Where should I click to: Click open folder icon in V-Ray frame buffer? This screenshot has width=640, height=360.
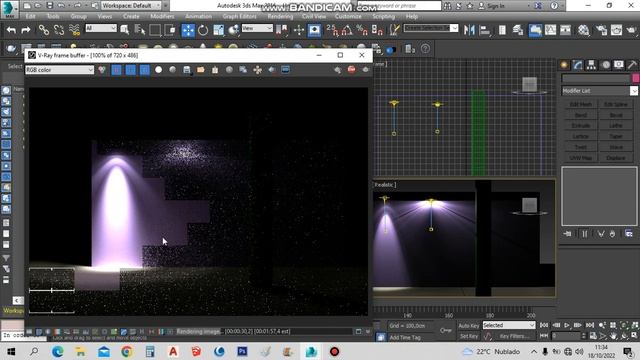point(200,70)
